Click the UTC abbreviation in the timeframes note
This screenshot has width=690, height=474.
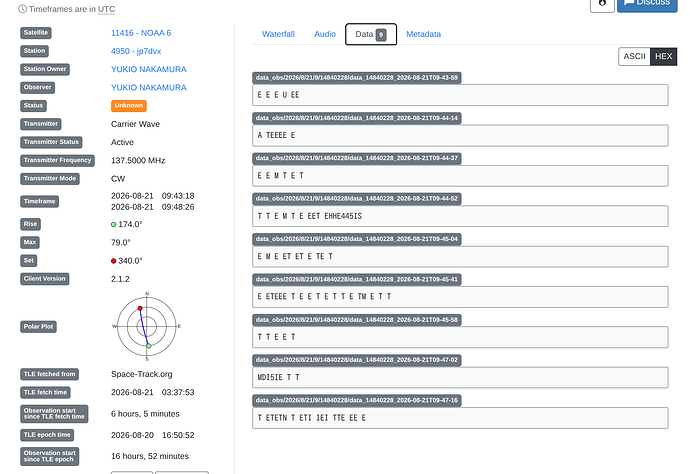click(106, 9)
